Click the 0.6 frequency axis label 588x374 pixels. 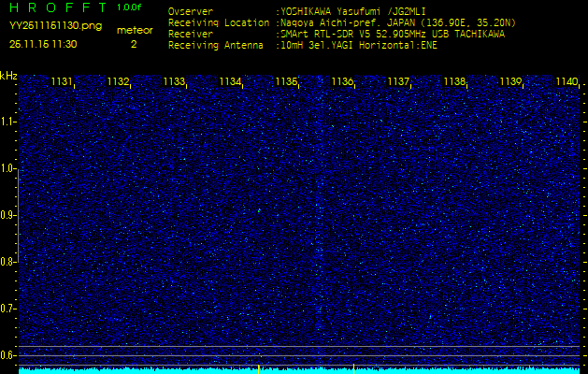point(7,354)
